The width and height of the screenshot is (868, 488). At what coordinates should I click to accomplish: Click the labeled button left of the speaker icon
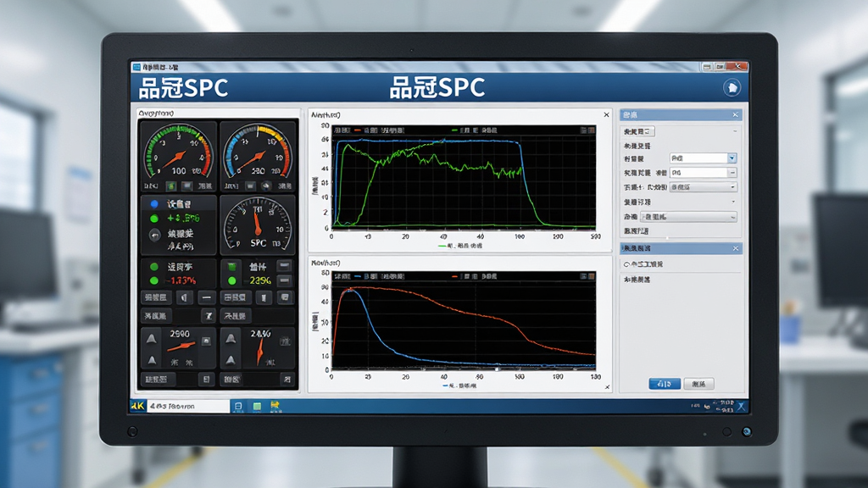pos(156,297)
